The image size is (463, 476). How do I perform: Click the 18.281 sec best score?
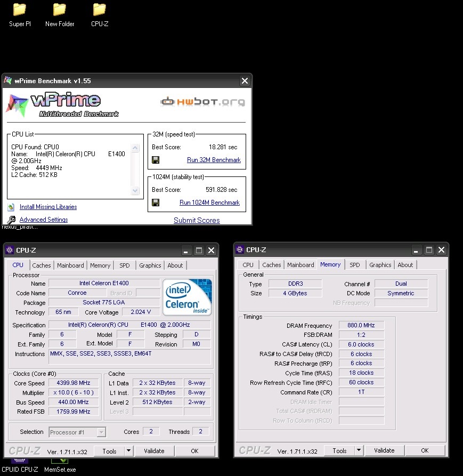click(x=223, y=147)
